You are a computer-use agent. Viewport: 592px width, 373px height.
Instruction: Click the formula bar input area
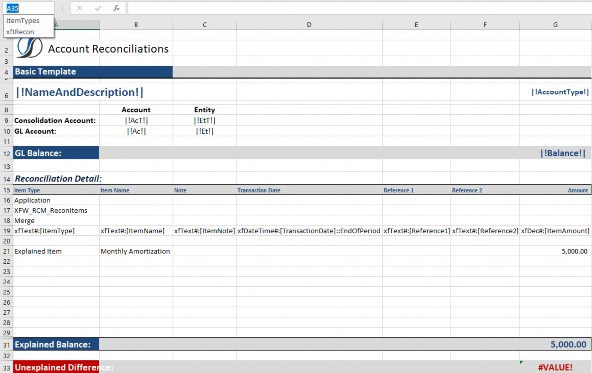(x=359, y=8)
